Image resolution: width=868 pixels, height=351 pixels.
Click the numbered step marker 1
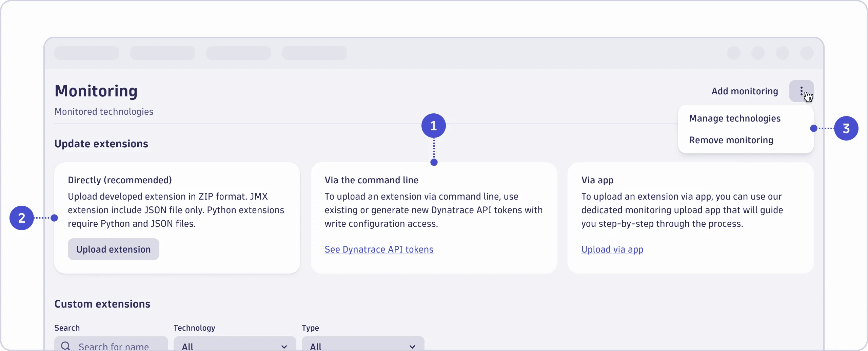pyautogui.click(x=433, y=125)
